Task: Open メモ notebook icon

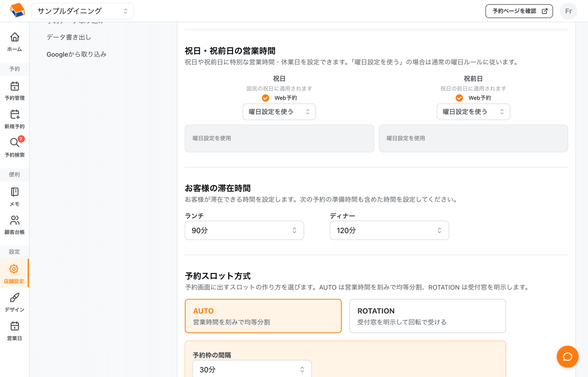Action: click(15, 192)
